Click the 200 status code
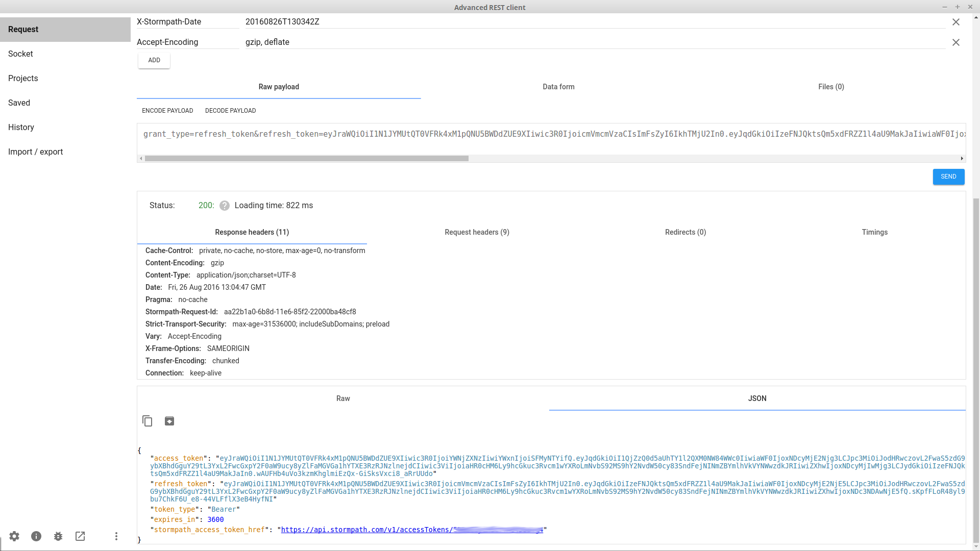980x551 pixels. 206,206
